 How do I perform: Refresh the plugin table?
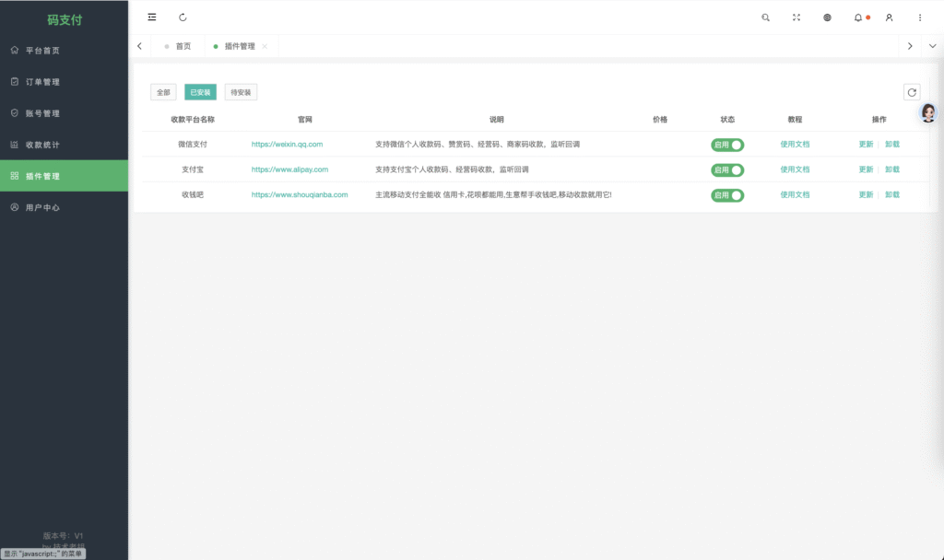(x=911, y=92)
